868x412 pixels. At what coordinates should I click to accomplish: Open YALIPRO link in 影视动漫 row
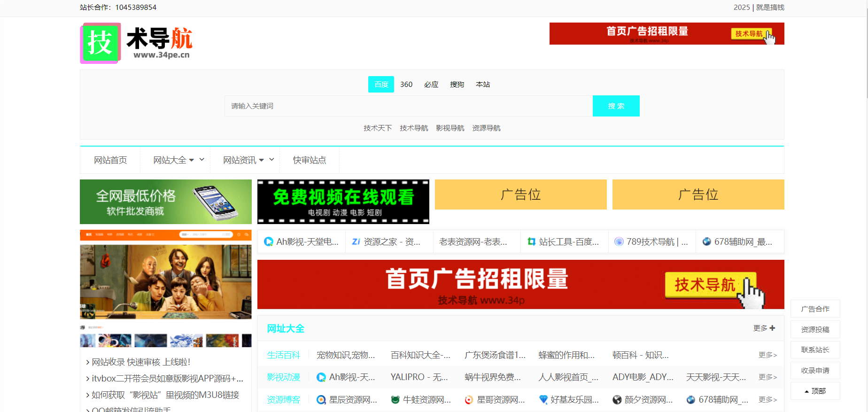pyautogui.click(x=419, y=377)
